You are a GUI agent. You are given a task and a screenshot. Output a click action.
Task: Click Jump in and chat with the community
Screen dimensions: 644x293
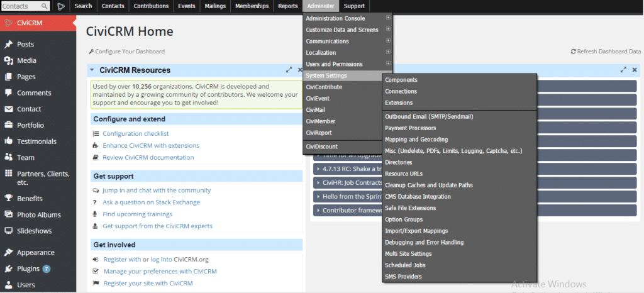pyautogui.click(x=157, y=191)
